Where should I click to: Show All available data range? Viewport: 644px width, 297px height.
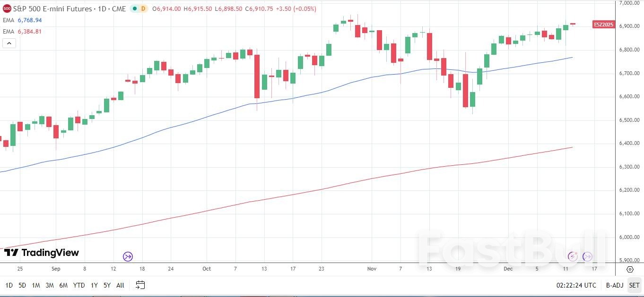coord(120,285)
